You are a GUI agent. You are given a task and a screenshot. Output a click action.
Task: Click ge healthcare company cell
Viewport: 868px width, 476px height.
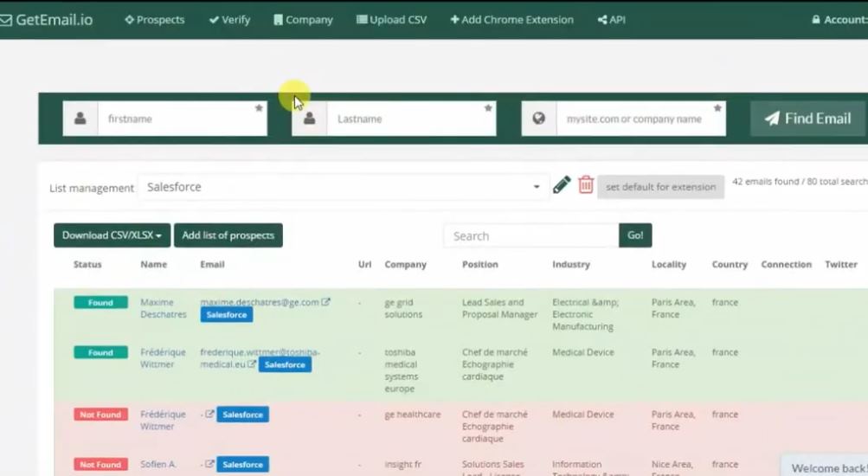click(413, 414)
